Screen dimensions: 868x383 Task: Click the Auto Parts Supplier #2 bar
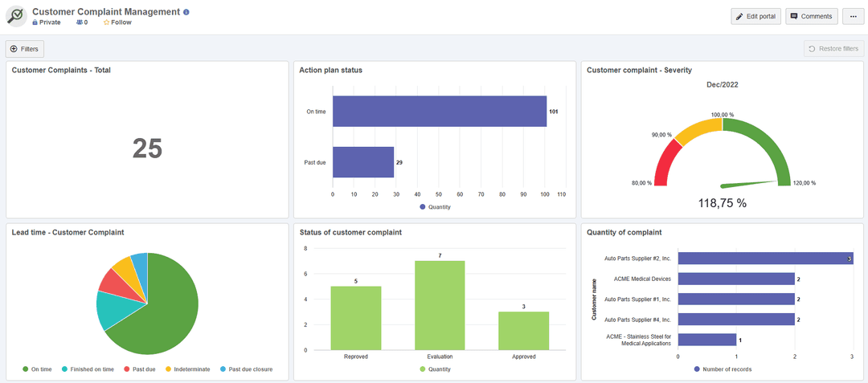(x=766, y=259)
